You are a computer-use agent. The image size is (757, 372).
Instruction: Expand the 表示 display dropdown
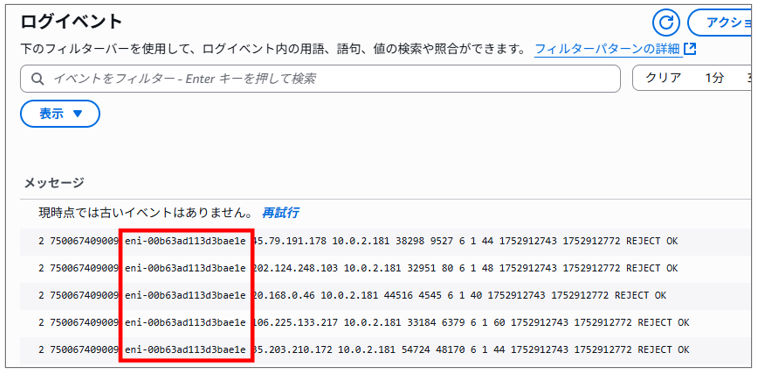[60, 114]
